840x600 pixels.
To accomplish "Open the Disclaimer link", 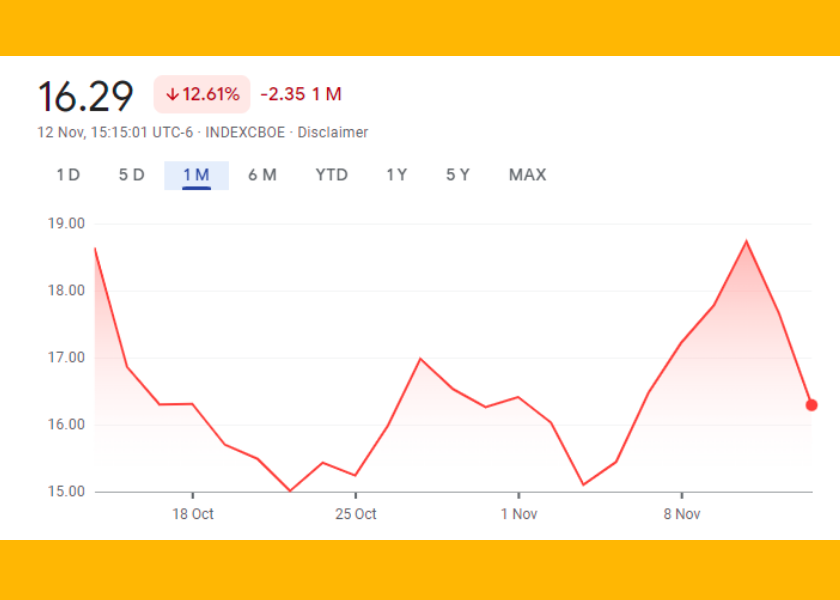I will [333, 132].
